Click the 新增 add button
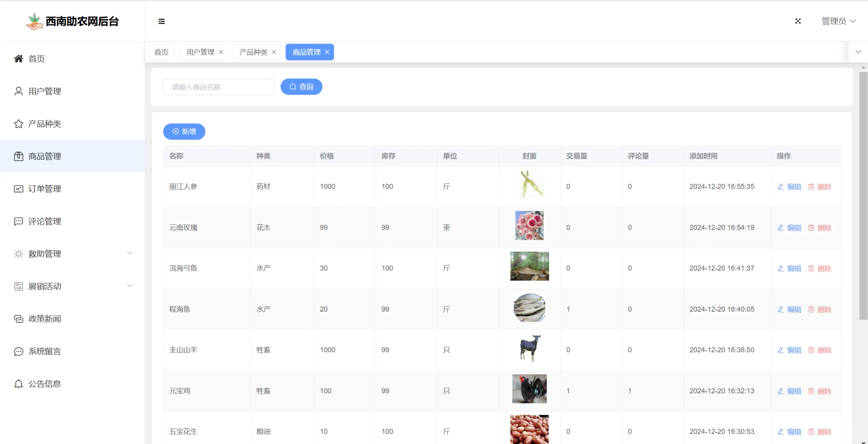868x444 pixels. click(184, 132)
